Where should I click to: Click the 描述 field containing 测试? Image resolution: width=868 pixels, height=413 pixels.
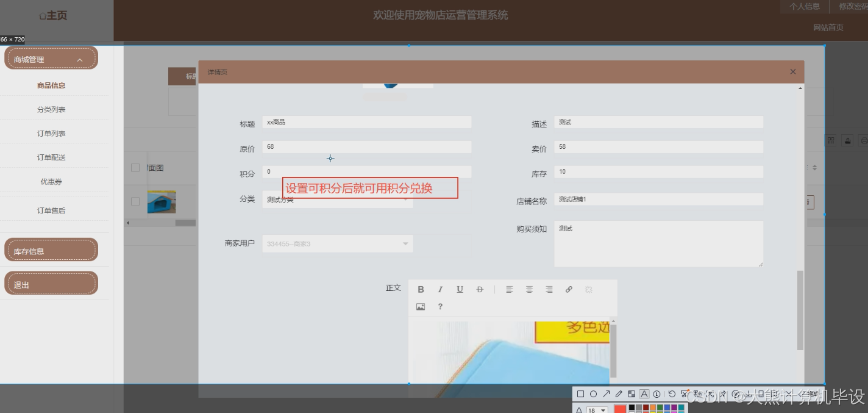click(x=658, y=122)
